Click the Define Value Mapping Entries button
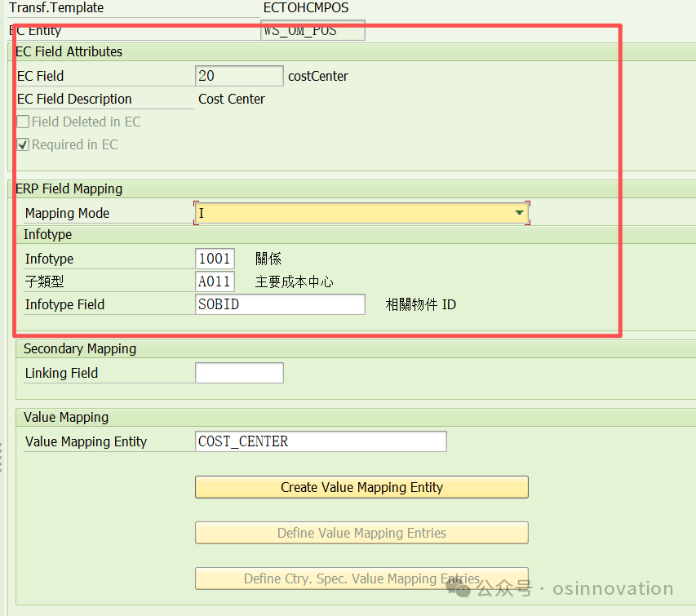The image size is (696, 616). [361, 533]
